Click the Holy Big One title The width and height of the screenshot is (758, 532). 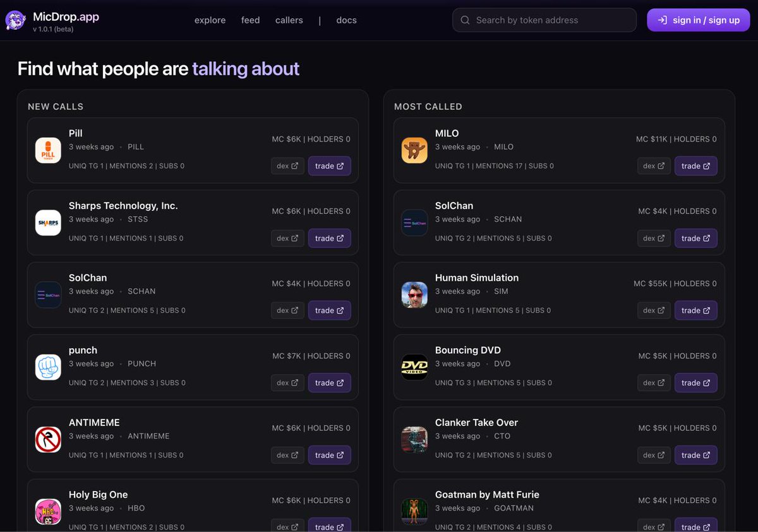99,495
